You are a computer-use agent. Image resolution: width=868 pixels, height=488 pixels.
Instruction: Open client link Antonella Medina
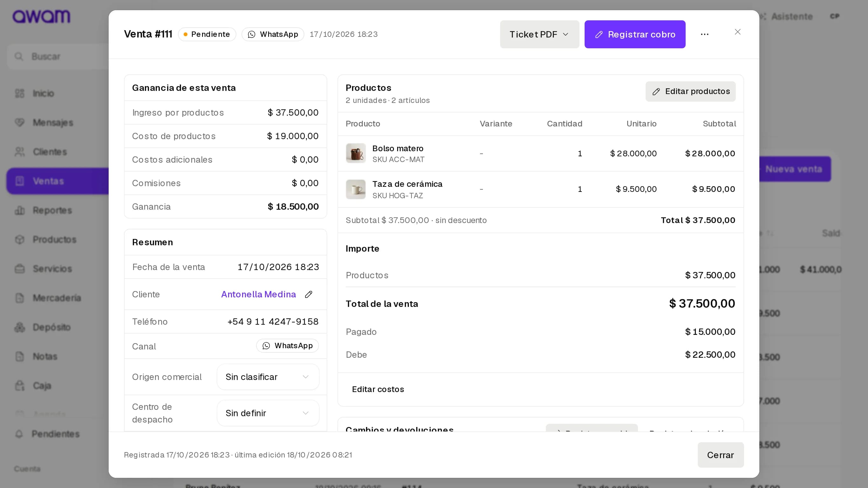(x=258, y=295)
